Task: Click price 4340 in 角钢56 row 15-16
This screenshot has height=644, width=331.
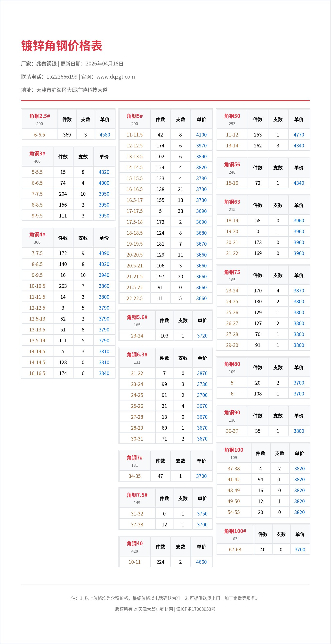Action: click(x=299, y=183)
